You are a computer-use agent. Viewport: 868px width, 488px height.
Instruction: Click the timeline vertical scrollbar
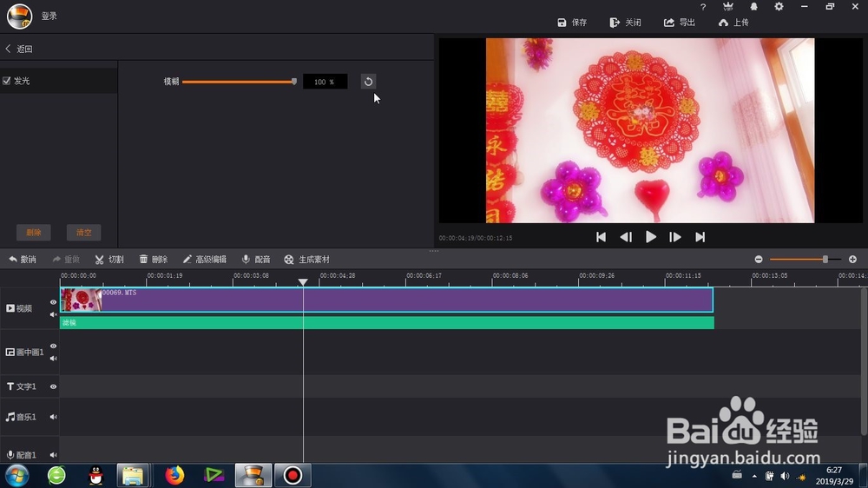pos(864,361)
